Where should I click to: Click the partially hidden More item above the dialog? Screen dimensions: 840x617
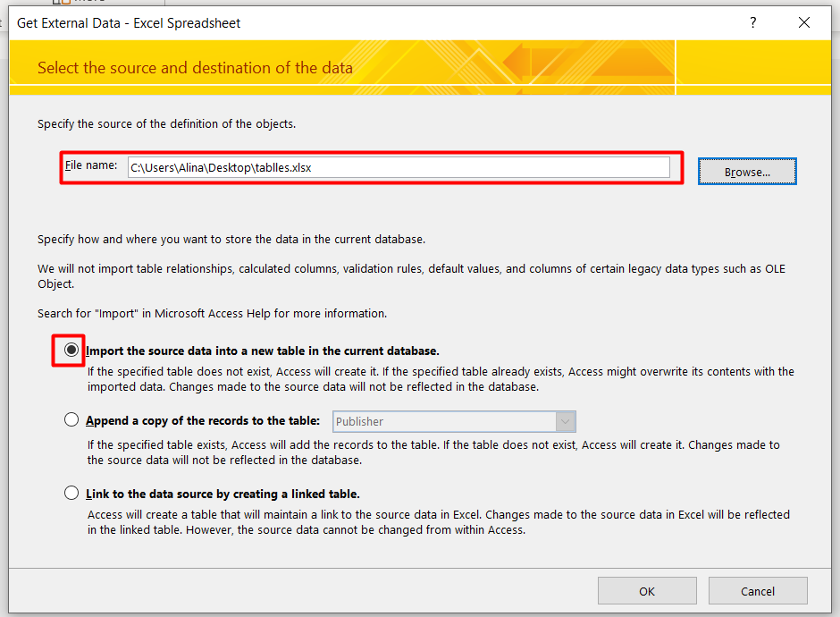(x=89, y=3)
